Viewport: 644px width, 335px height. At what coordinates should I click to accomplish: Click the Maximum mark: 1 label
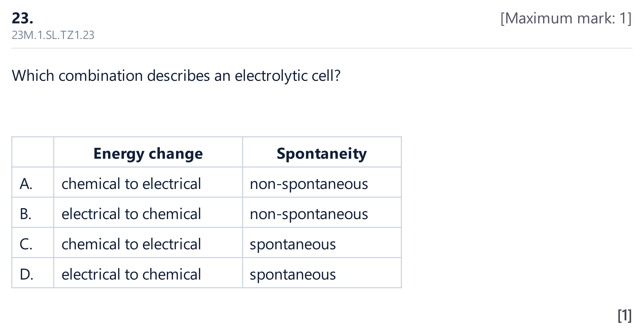point(566,18)
